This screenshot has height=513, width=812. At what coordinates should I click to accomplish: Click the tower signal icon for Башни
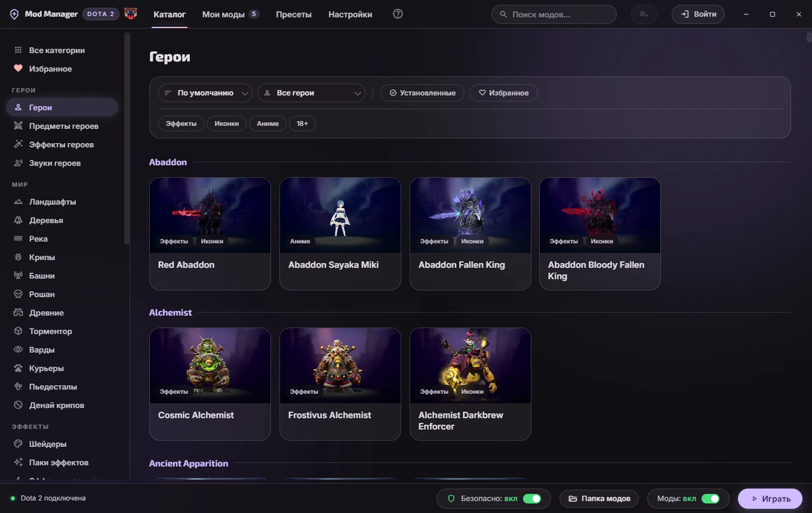(18, 276)
